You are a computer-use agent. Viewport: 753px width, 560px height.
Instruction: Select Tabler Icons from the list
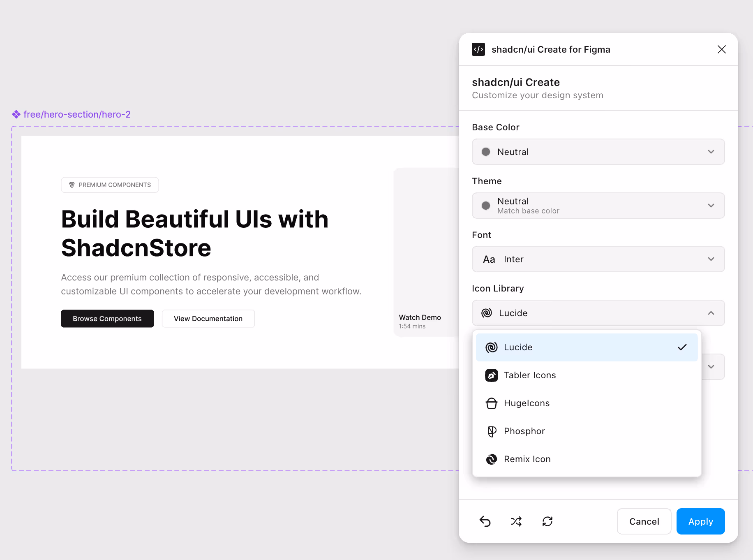click(x=587, y=375)
